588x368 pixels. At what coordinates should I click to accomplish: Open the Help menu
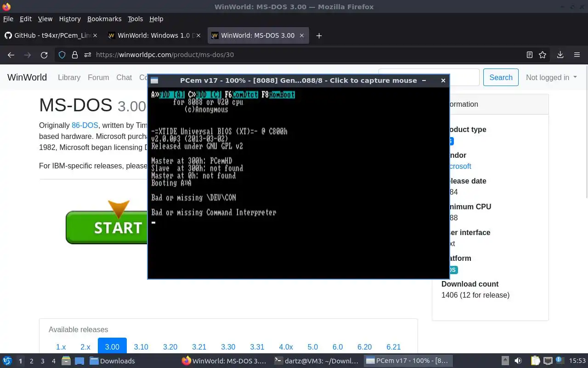[156, 19]
